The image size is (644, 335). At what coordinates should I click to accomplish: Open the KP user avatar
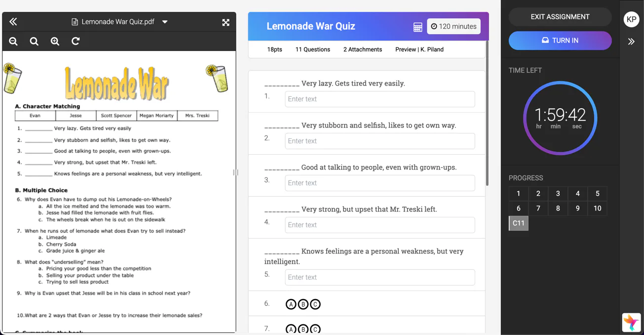coord(631,19)
